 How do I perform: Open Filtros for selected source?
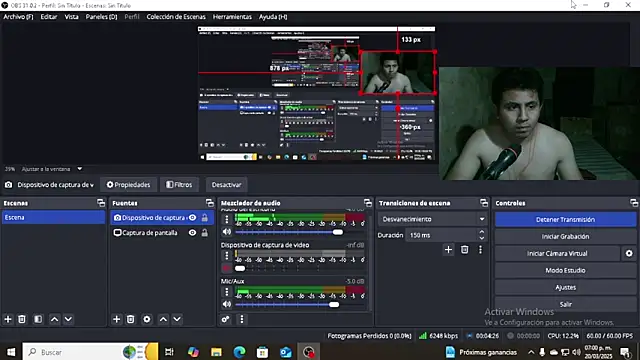click(x=179, y=185)
